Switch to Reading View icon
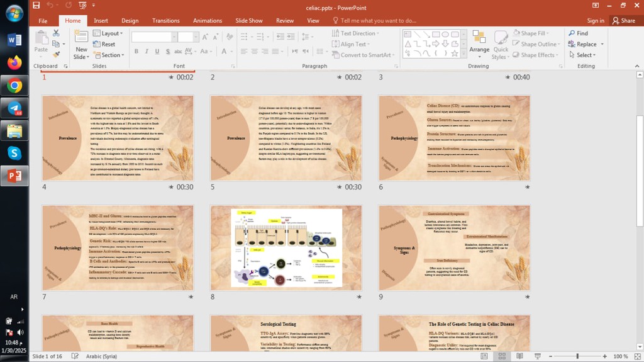The height and width of the screenshot is (362, 644). pos(519,356)
